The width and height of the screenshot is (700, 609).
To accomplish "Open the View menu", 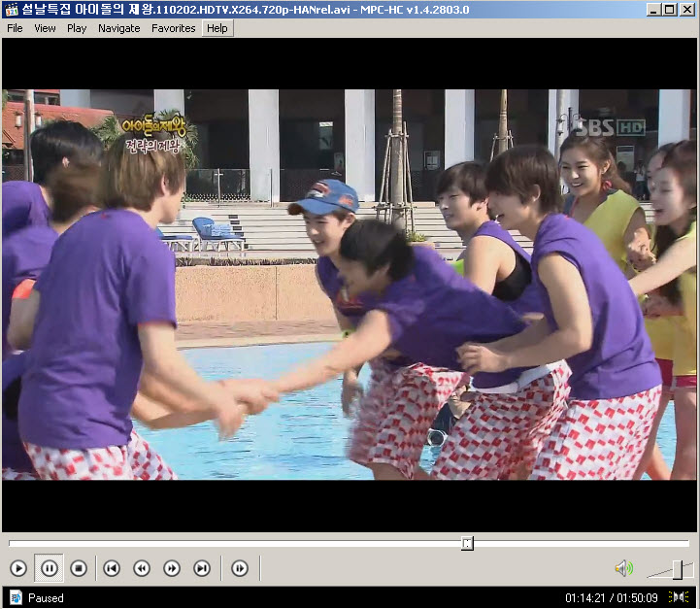I will tap(45, 28).
